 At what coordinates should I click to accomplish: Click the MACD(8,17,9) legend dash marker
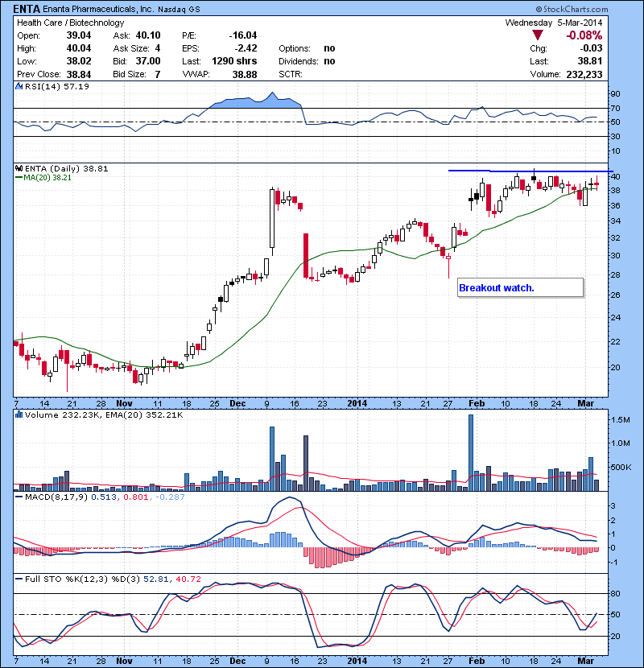[19, 497]
